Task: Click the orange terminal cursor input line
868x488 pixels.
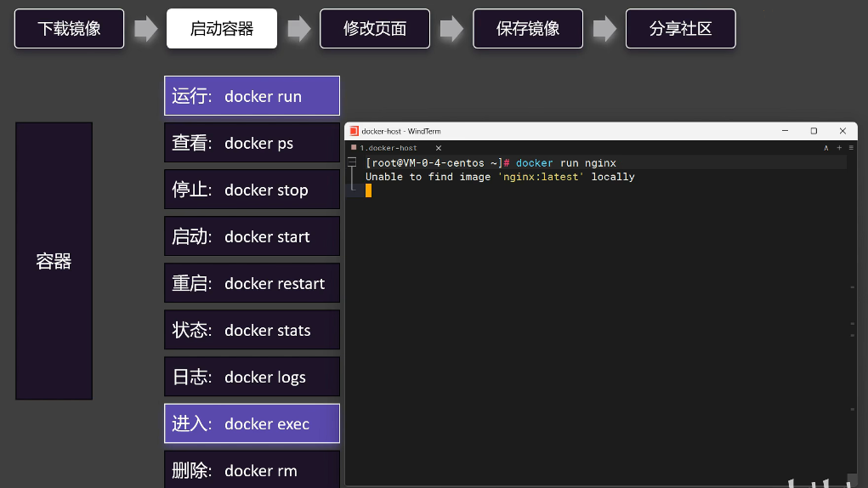Action: click(369, 190)
